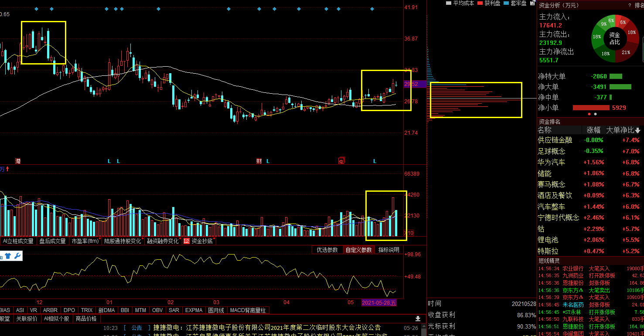This screenshot has height=336, width=644.
Task: Click the 优选参数 button
Action: (327, 250)
